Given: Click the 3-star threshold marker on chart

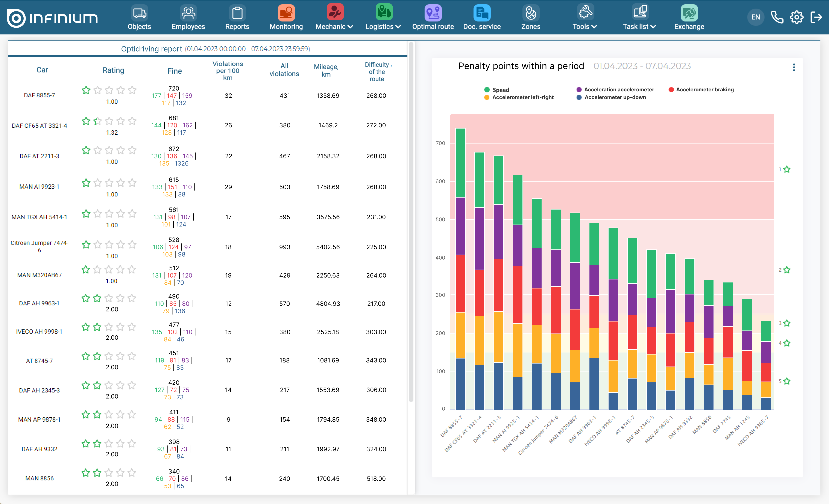Looking at the screenshot, I should [785, 323].
